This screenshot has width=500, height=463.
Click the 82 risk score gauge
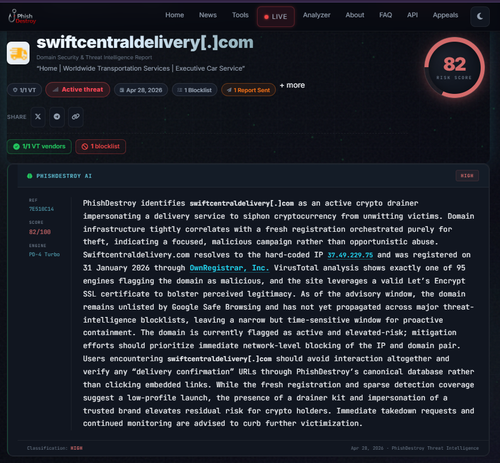454,68
